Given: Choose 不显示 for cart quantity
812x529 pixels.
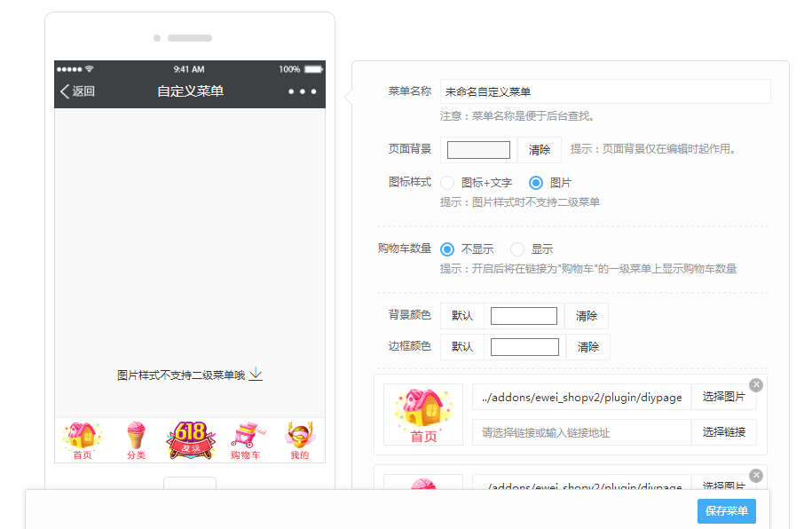Looking at the screenshot, I should pyautogui.click(x=447, y=249).
